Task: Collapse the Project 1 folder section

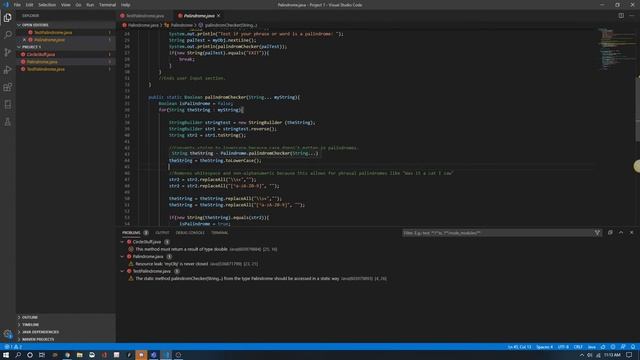Action: click(x=67, y=47)
